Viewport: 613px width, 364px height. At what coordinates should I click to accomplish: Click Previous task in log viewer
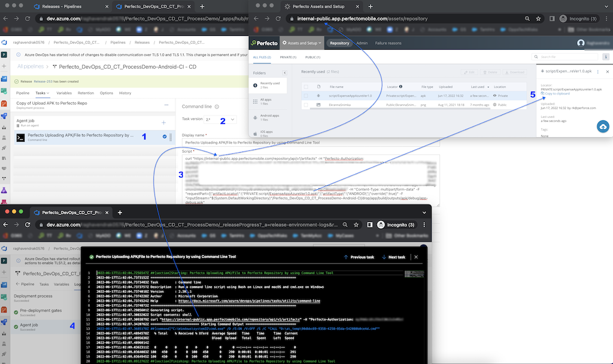359,257
